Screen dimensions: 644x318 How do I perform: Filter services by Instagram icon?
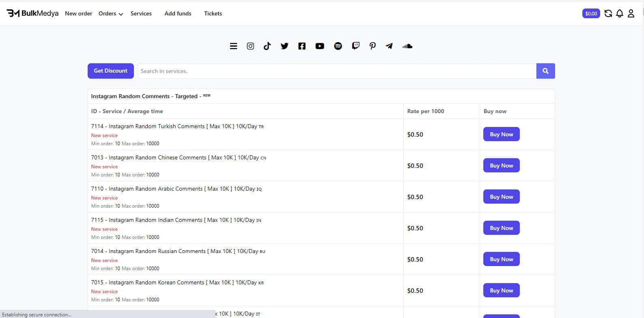click(250, 46)
